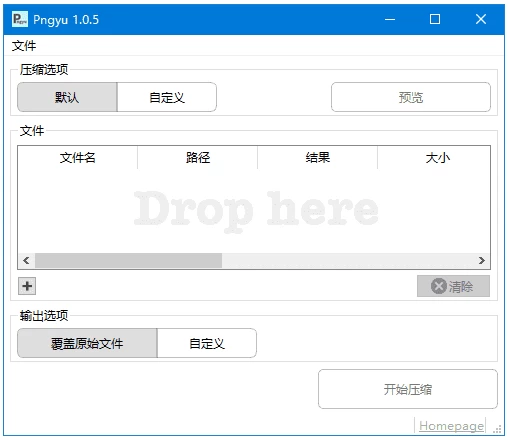Open the Homepage link
510x440 pixels.
pos(451,426)
